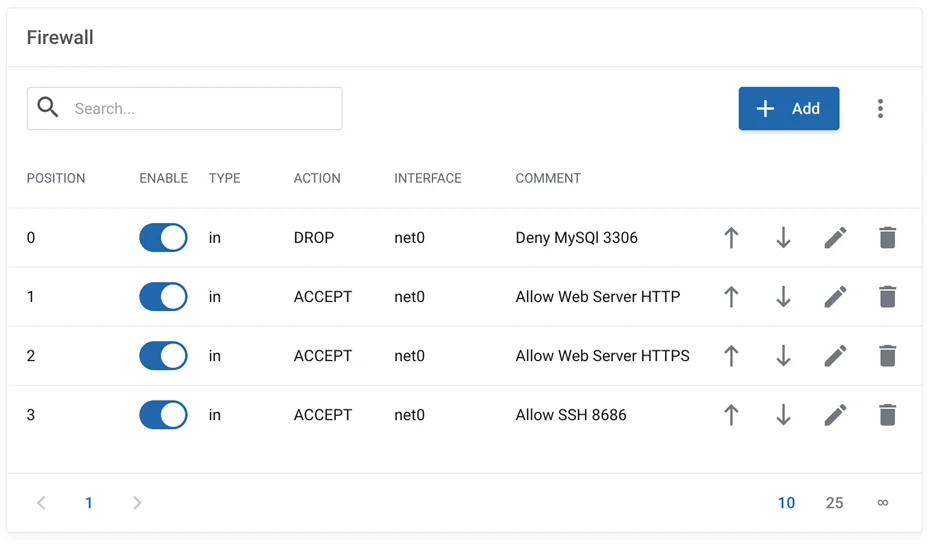Viewport: 936px width, 545px height.
Task: Click the firewall Search input field
Action: (200, 109)
